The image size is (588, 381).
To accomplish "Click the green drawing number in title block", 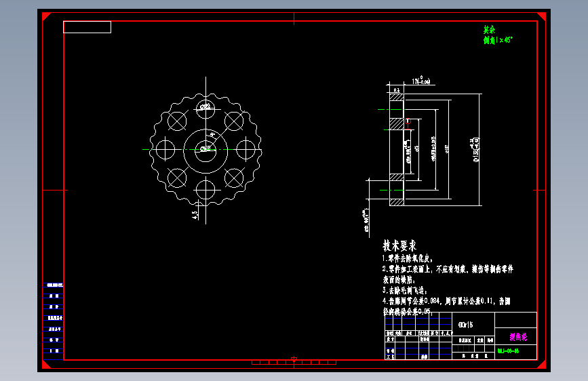I will (508, 351).
